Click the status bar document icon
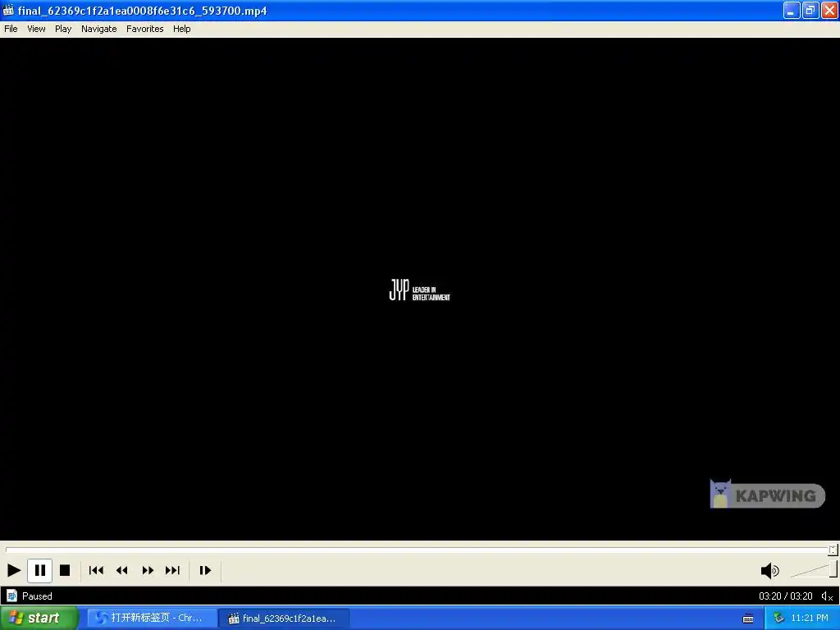The width and height of the screenshot is (840, 630). click(x=11, y=596)
